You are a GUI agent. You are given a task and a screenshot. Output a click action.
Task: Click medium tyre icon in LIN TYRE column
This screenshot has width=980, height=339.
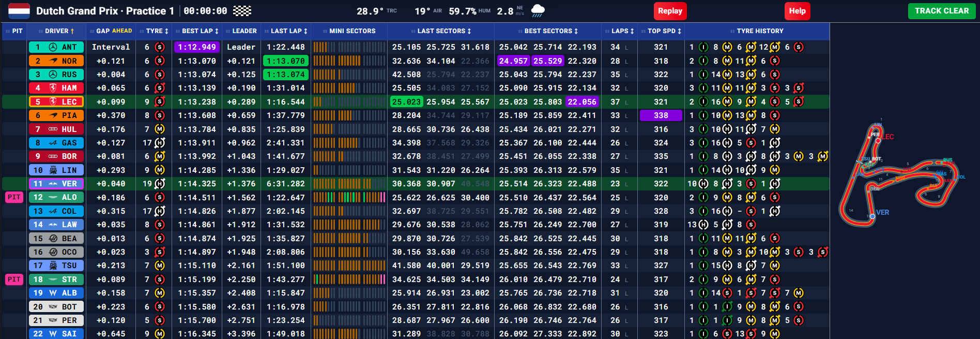160,170
